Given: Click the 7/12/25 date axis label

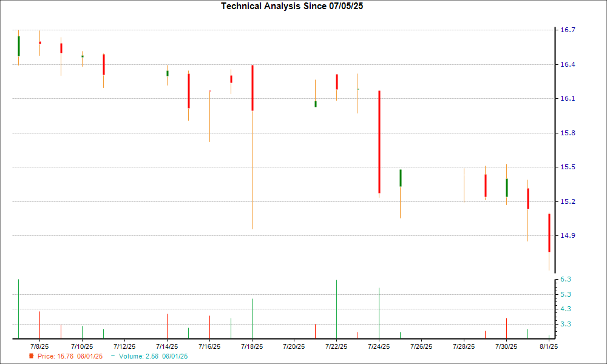Looking at the screenshot, I should pyautogui.click(x=124, y=346).
